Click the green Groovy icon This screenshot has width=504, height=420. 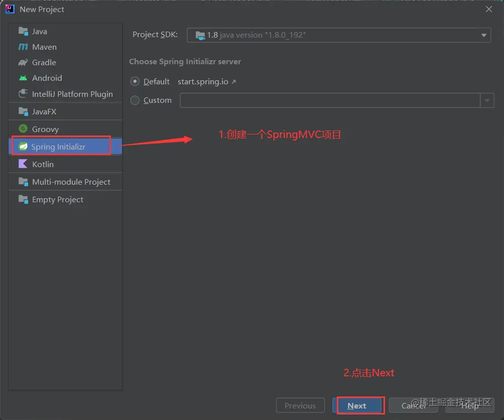pos(23,129)
